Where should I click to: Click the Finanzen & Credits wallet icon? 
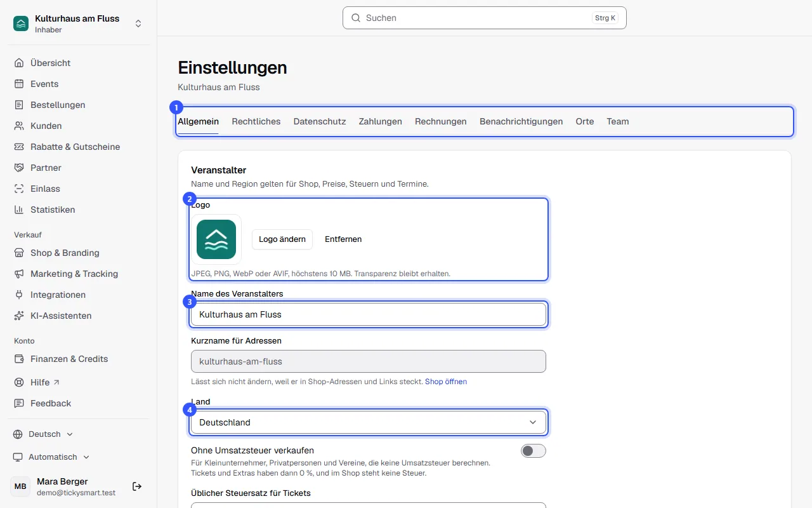point(19,359)
